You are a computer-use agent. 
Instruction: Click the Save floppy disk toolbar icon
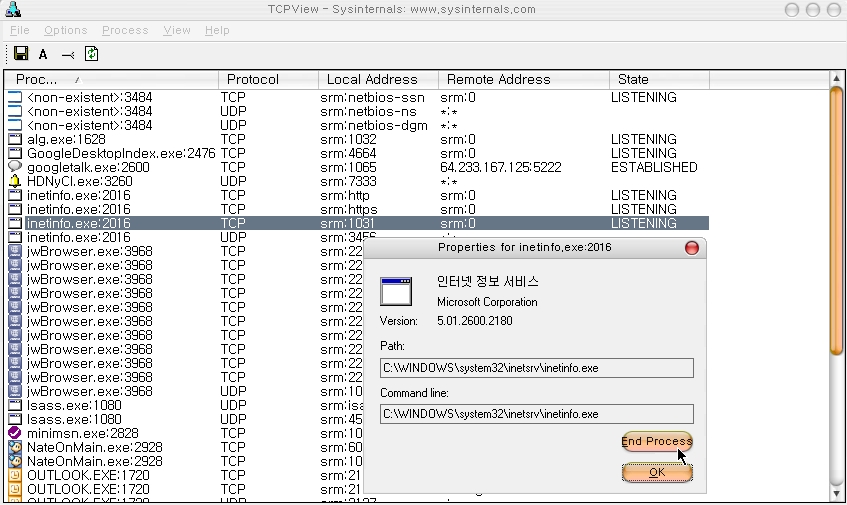pyautogui.click(x=21, y=53)
